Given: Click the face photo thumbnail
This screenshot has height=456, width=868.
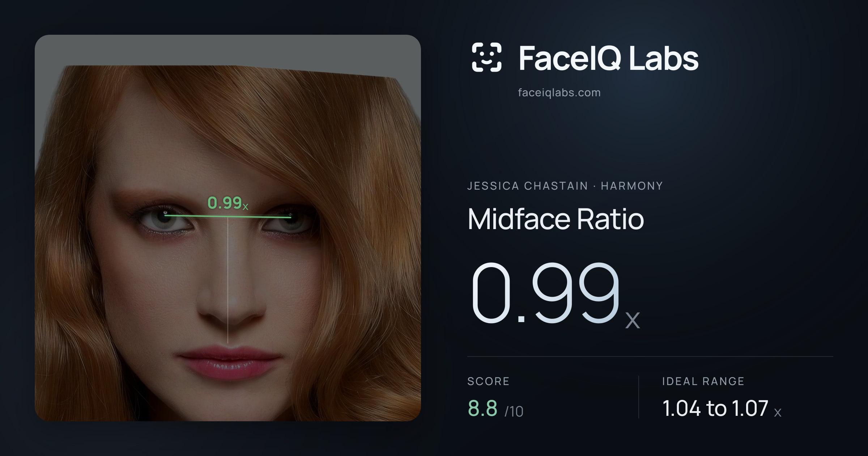Looking at the screenshot, I should pyautogui.click(x=228, y=228).
